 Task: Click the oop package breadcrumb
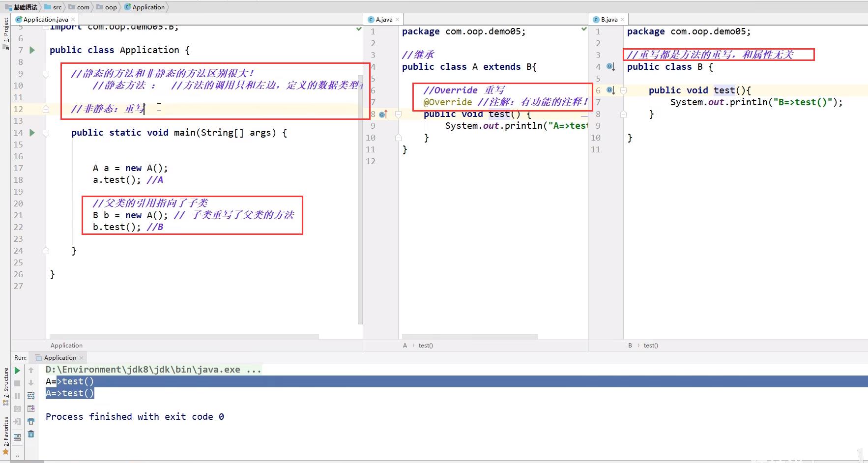[x=107, y=7]
